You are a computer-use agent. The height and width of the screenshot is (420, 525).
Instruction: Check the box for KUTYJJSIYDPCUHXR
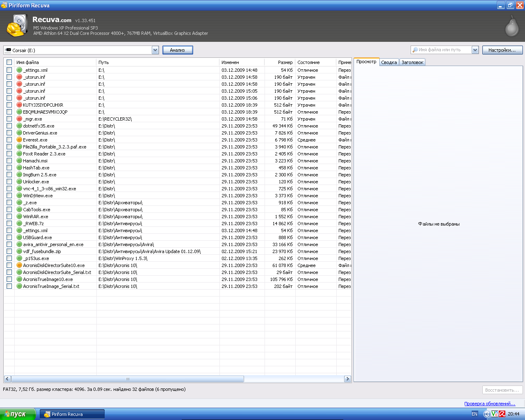click(9, 105)
